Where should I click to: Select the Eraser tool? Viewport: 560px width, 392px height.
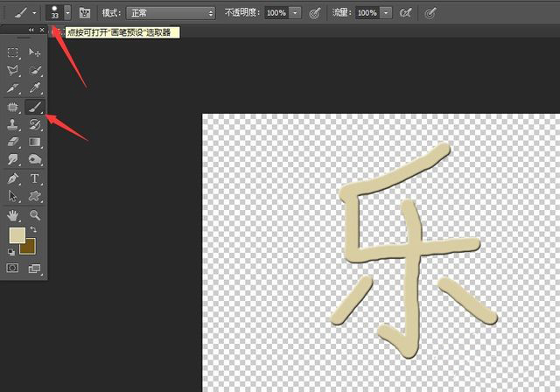coord(13,142)
